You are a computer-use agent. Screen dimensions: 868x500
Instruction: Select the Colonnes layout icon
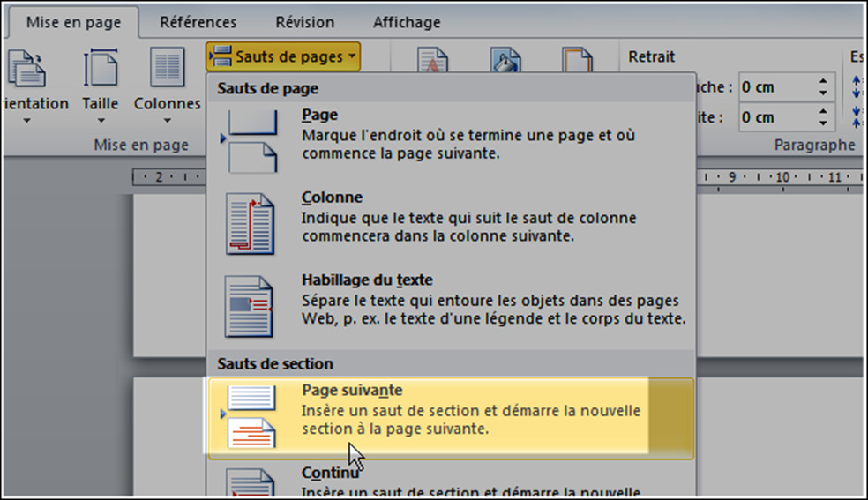click(167, 69)
